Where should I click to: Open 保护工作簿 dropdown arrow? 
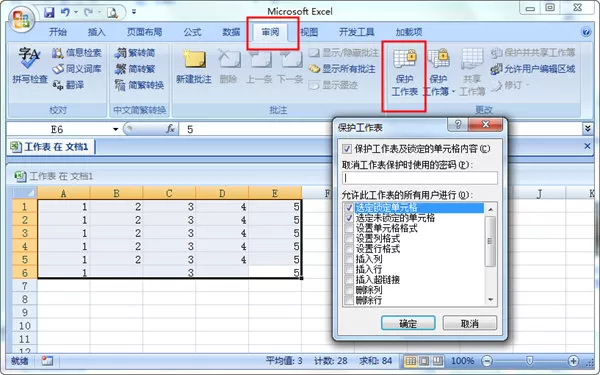click(454, 91)
